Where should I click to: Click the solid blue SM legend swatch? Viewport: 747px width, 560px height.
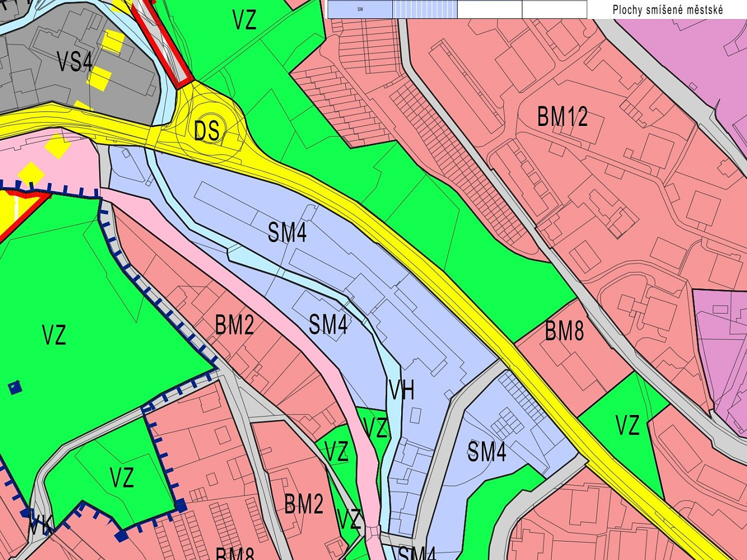pyautogui.click(x=360, y=10)
